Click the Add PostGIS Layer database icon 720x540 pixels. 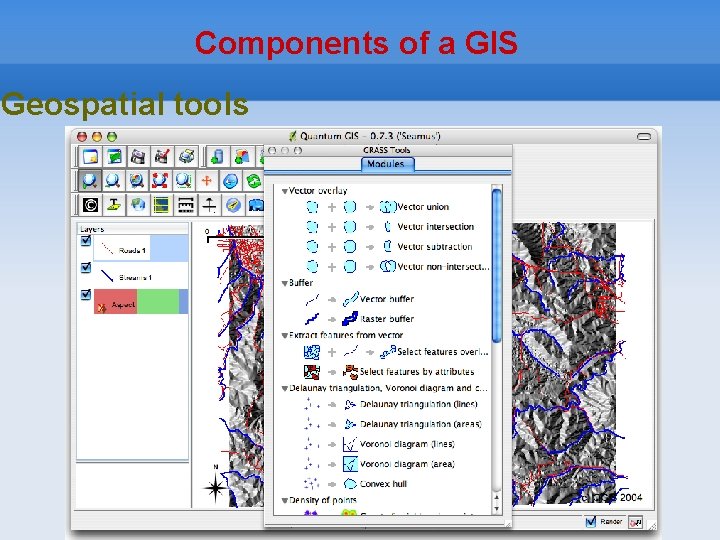click(x=217, y=157)
